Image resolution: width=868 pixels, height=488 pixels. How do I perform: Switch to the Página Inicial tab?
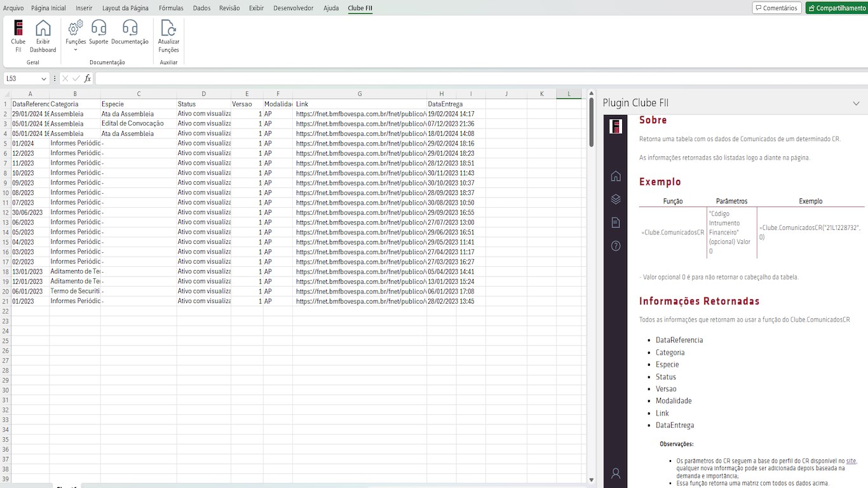48,8
